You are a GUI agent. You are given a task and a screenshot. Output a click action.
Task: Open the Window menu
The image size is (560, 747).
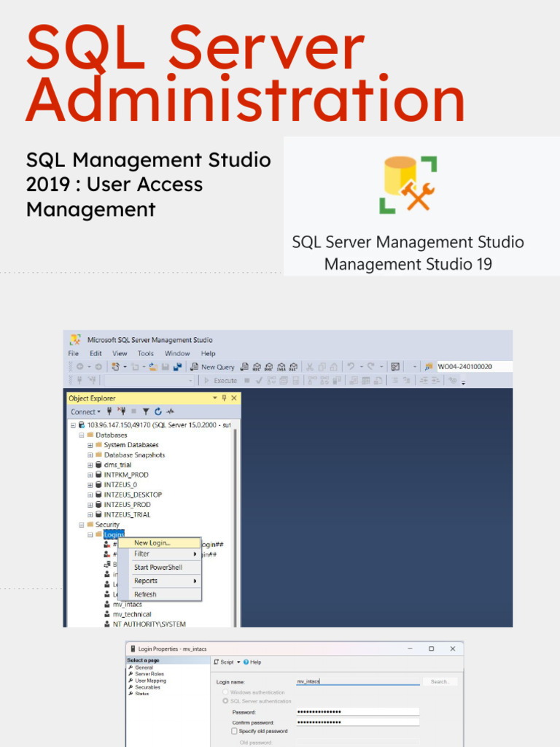tap(177, 354)
